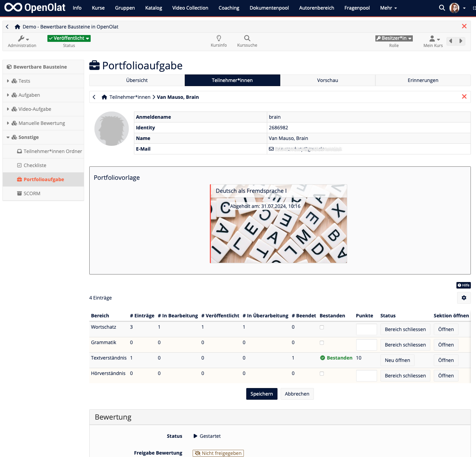Open the OpenOlat logo

34,7
